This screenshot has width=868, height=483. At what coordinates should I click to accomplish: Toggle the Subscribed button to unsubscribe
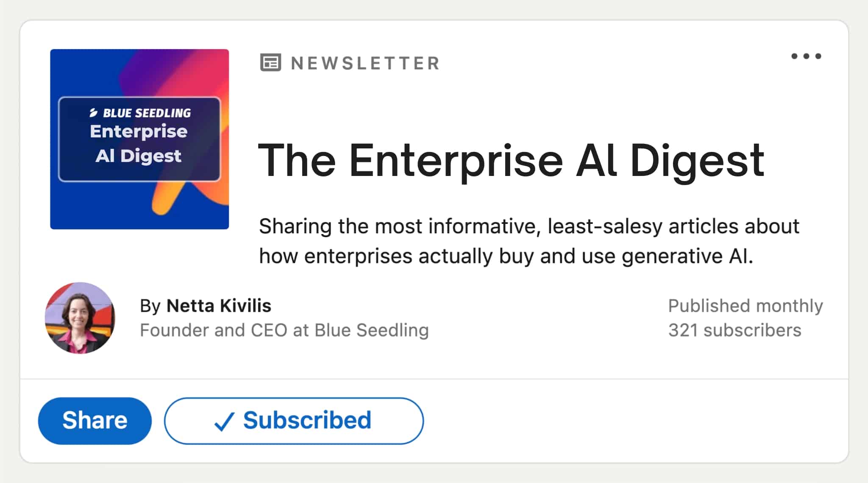(x=294, y=421)
